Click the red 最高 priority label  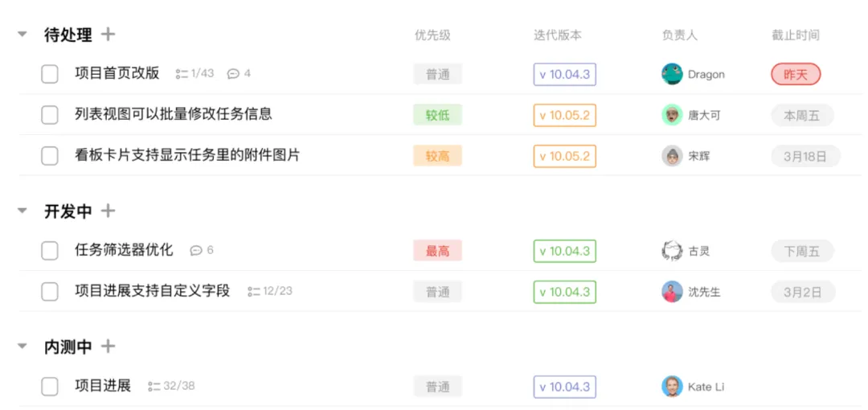[437, 251]
